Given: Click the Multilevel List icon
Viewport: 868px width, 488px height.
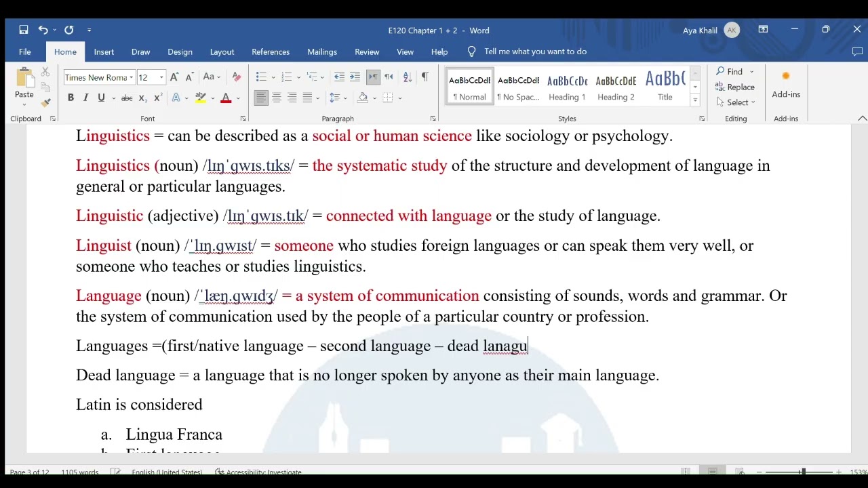Looking at the screenshot, I should pyautogui.click(x=311, y=77).
